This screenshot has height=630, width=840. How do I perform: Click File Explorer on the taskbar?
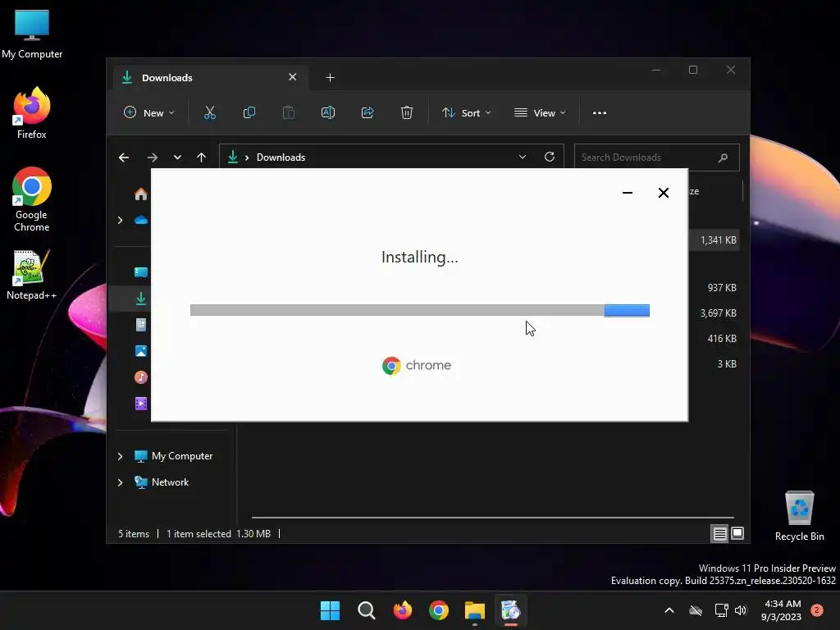[475, 610]
